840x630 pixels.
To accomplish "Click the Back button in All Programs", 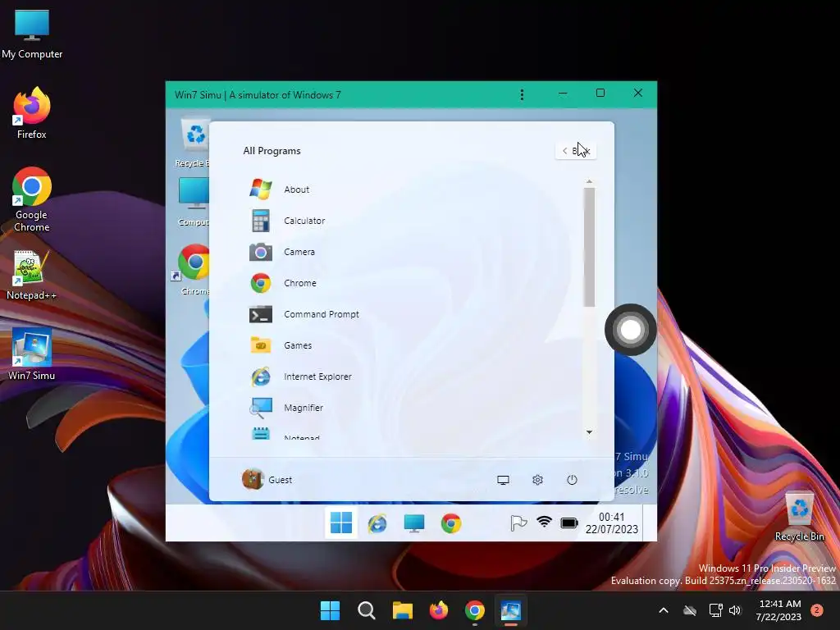I will tap(576, 151).
